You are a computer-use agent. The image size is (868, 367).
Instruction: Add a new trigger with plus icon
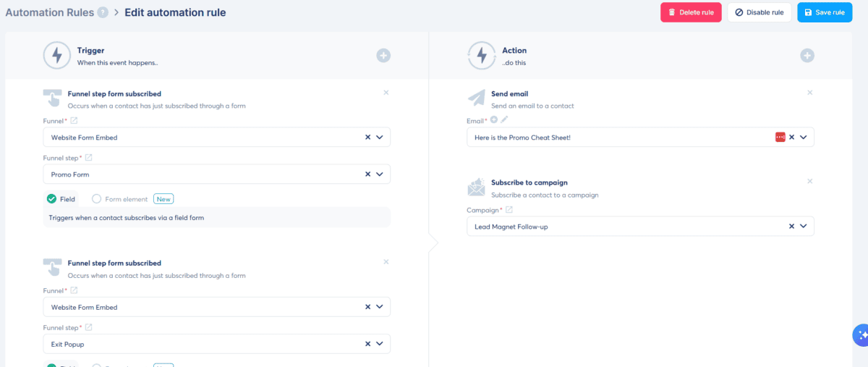(x=383, y=56)
